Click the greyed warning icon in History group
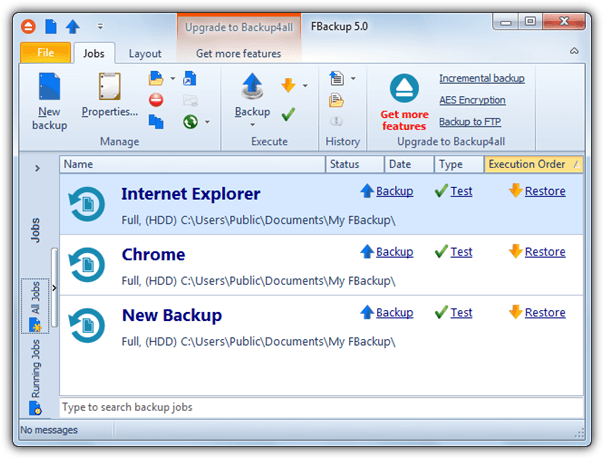This screenshot has width=604, height=458. click(336, 121)
